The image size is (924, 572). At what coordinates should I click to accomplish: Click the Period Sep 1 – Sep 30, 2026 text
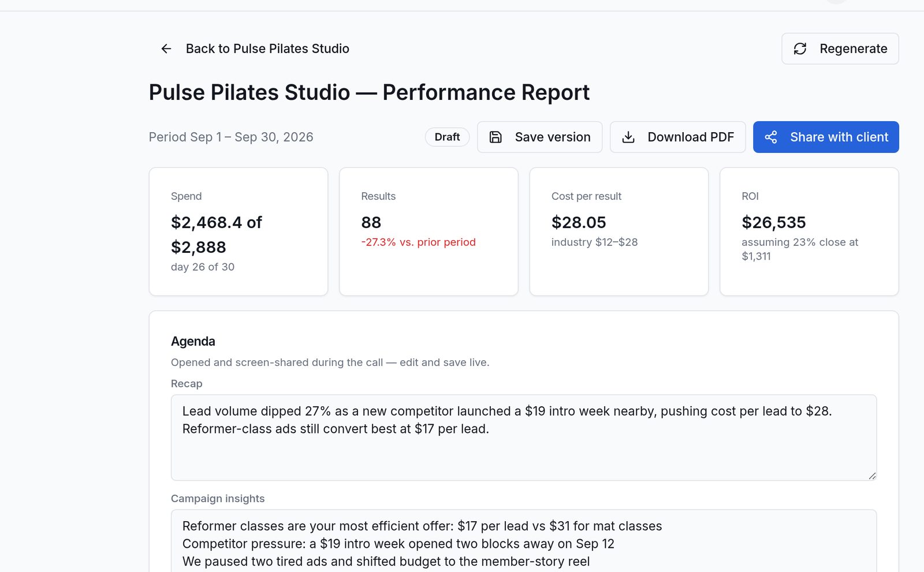[x=231, y=137]
